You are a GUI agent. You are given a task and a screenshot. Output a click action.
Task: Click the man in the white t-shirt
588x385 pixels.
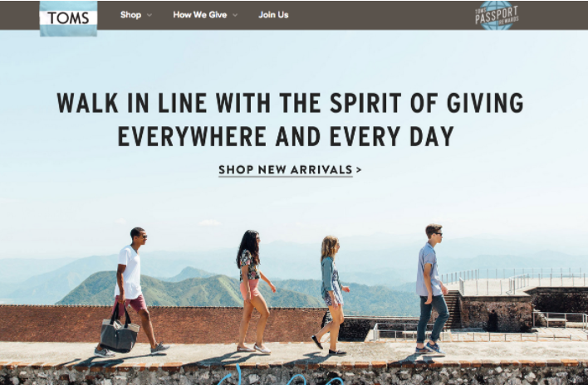[x=131, y=292]
